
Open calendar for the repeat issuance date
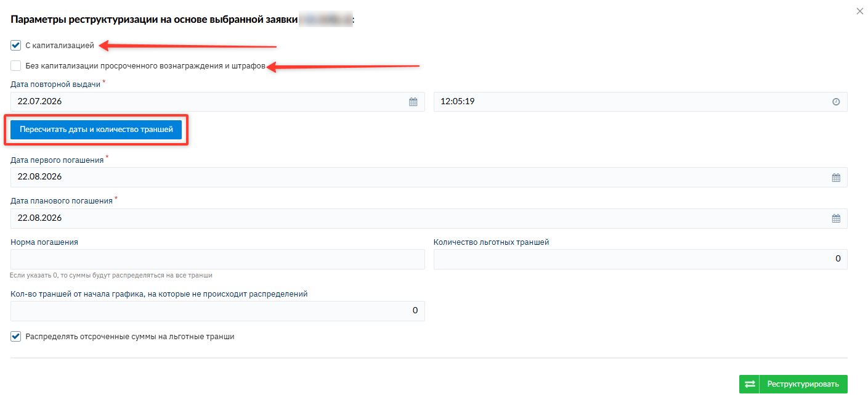coord(413,102)
